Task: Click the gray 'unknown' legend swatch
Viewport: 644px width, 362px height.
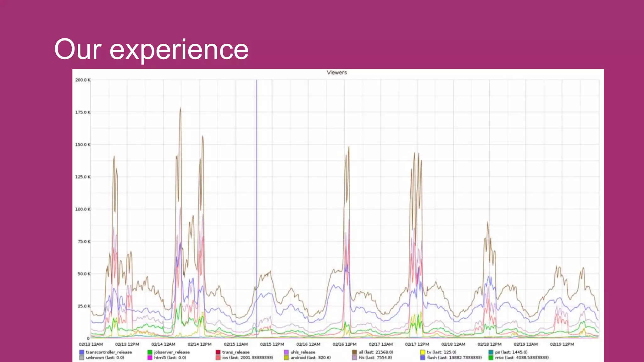Action: 82,358
